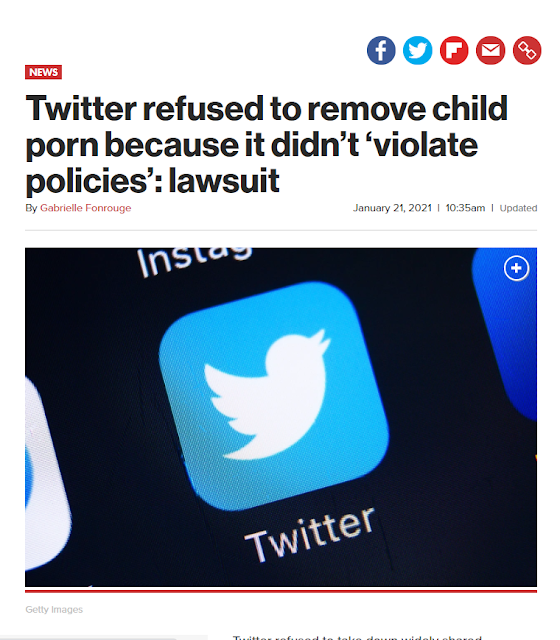Share the story to Flipboard
This screenshot has height=640, width=560.
click(454, 50)
